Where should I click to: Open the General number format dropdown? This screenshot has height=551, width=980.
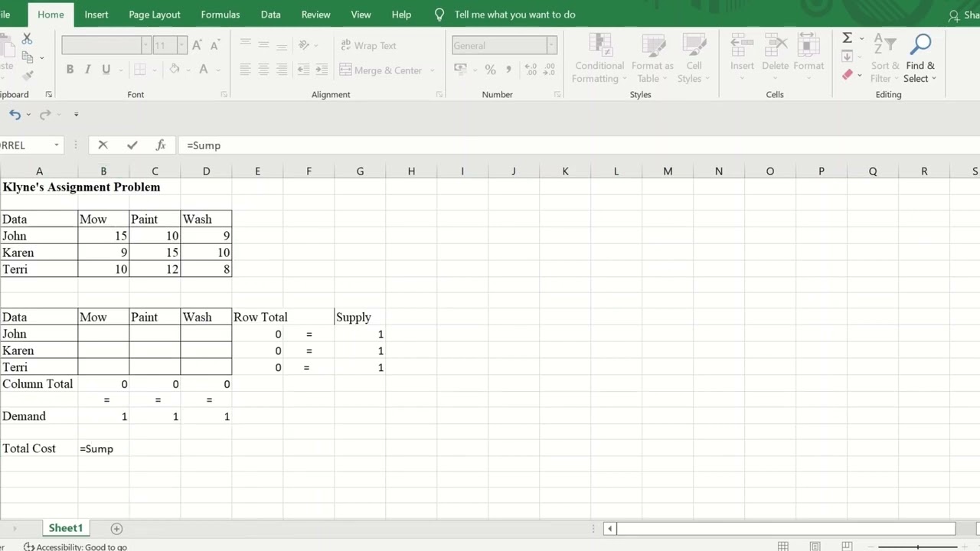coord(550,46)
